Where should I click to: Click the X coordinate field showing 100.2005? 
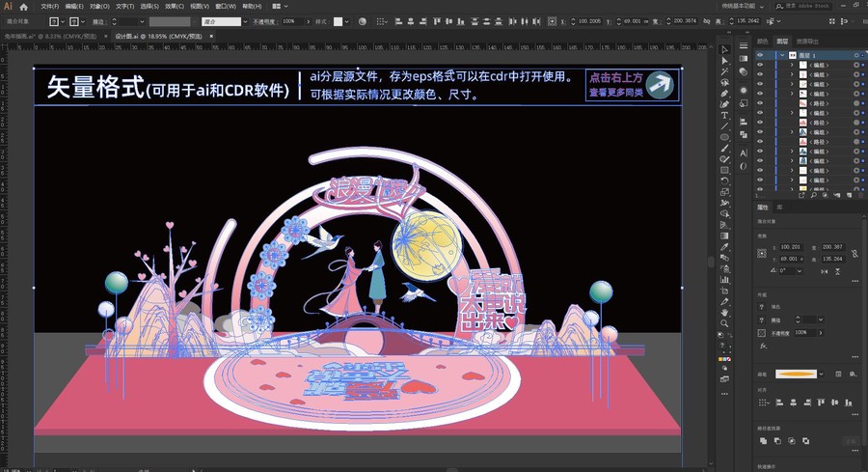click(x=589, y=21)
